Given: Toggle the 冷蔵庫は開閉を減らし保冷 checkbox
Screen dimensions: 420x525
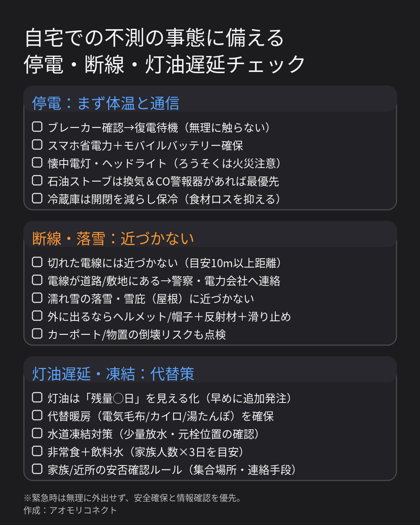Looking at the screenshot, I should point(37,198).
